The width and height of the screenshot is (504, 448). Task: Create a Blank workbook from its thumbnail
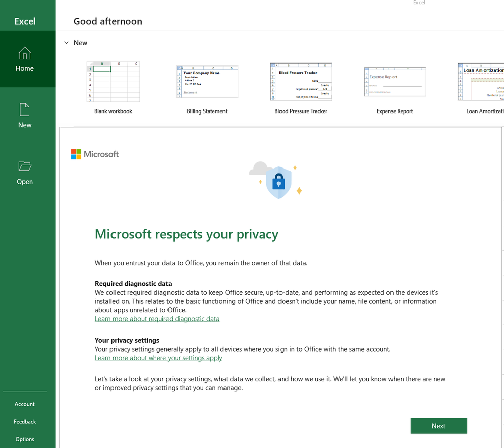click(x=114, y=82)
